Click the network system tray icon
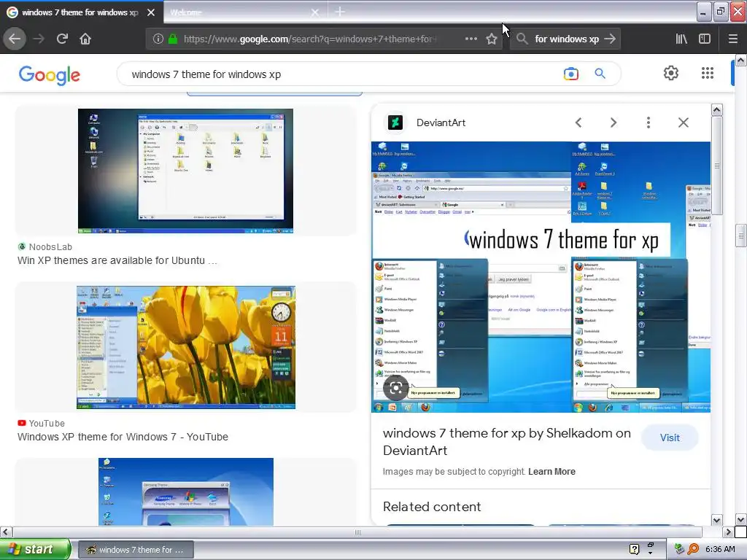The height and width of the screenshot is (560, 747). pos(680,549)
